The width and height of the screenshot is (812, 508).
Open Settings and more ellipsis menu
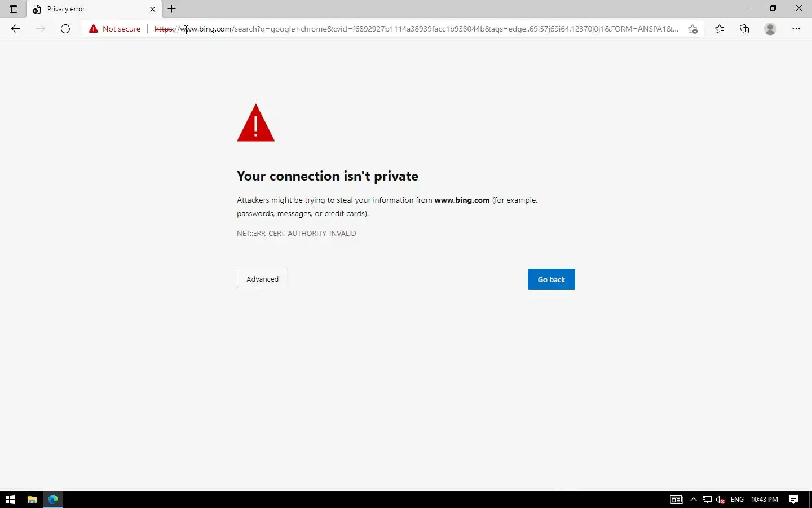click(x=796, y=29)
